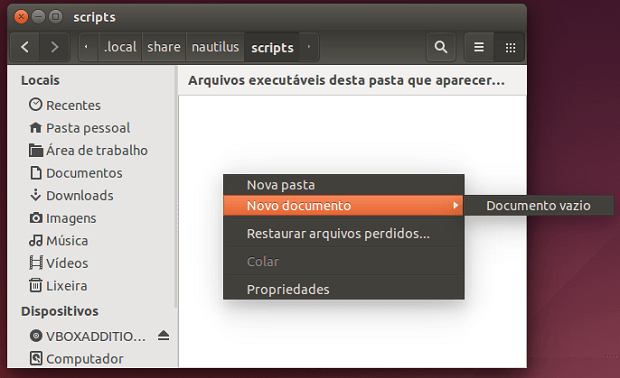Switch to list view icon
Viewport: 620px width, 378px height.
coord(479,47)
